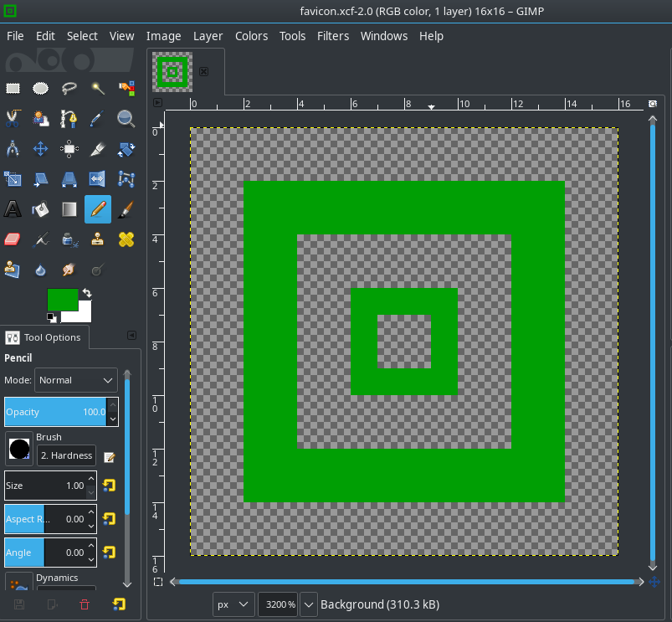Click the favicon image tab thumbnail

[172, 72]
